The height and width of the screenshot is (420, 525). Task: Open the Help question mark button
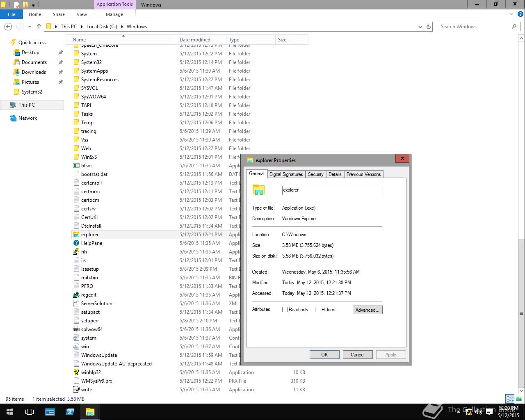pos(520,14)
